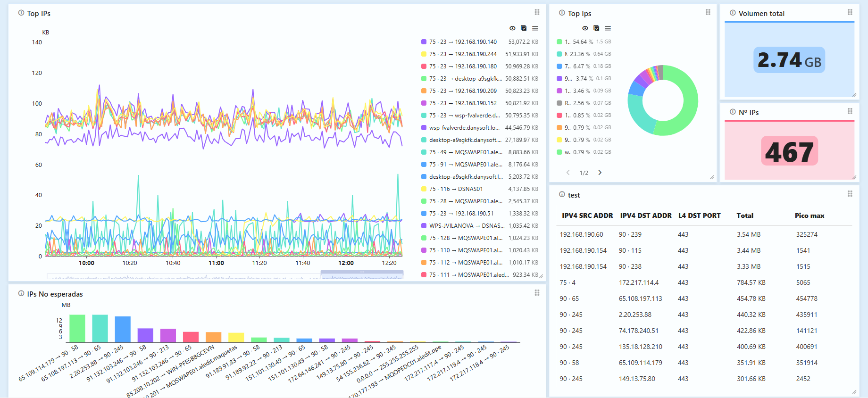Click info icon beside test panel title

[562, 195]
